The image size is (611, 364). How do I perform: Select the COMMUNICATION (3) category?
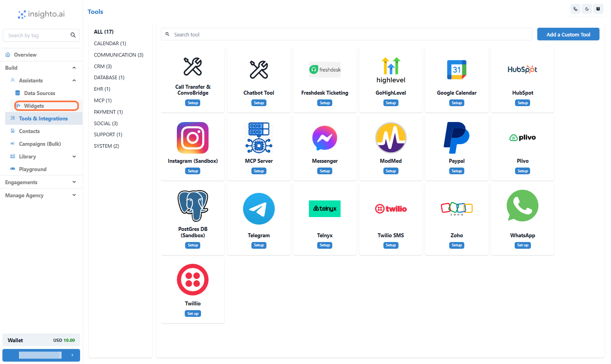[118, 55]
